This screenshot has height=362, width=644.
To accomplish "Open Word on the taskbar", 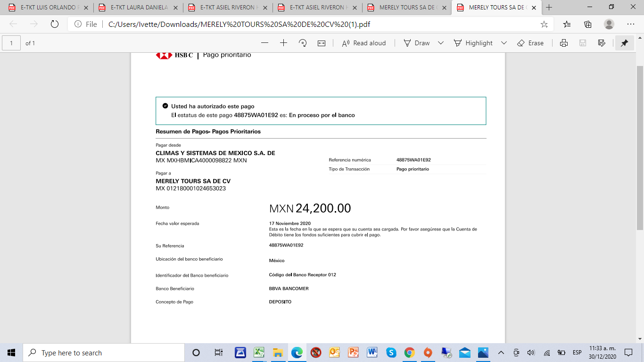I will click(372, 353).
